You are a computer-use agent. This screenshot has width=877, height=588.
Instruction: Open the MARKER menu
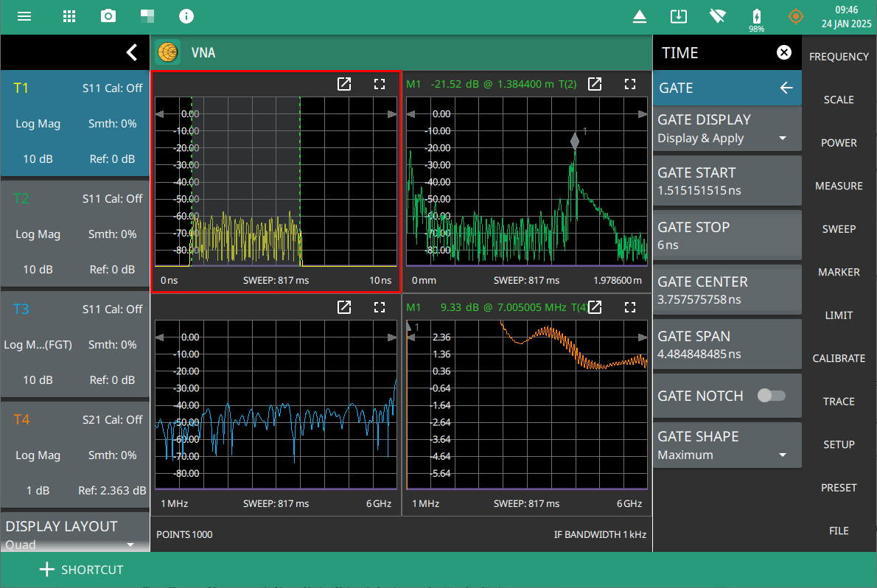(839, 272)
